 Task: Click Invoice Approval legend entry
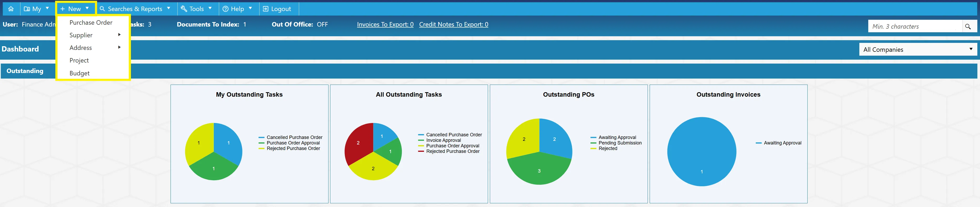pyautogui.click(x=439, y=140)
